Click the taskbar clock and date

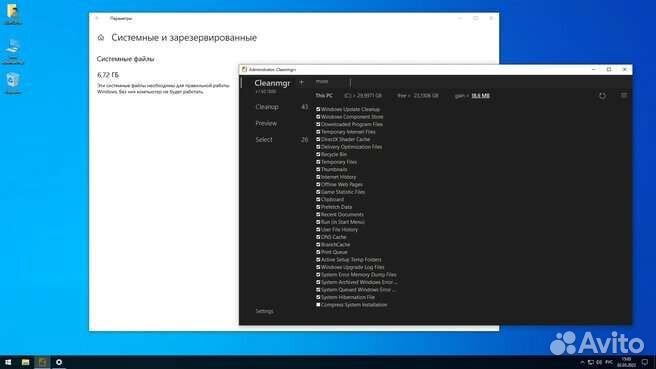(626, 362)
